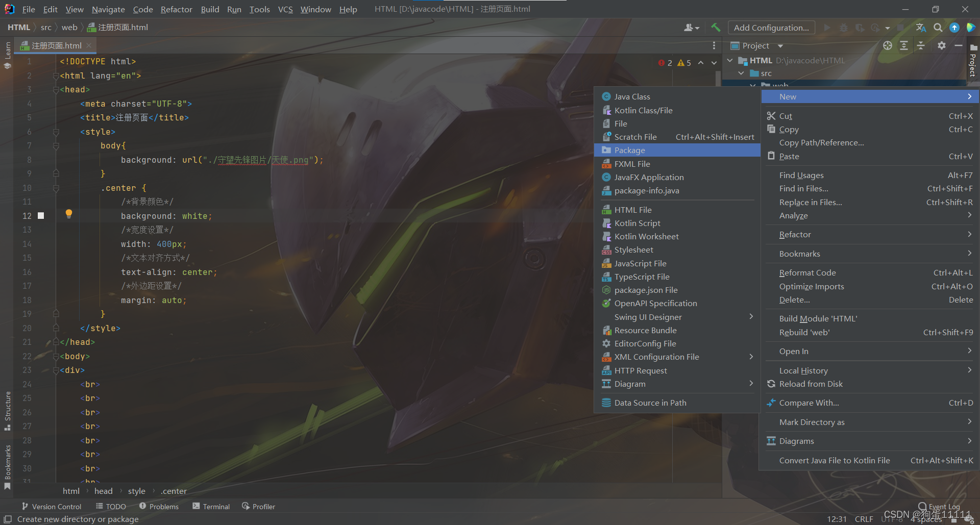Open editor tab options three-dot menu

[714, 45]
